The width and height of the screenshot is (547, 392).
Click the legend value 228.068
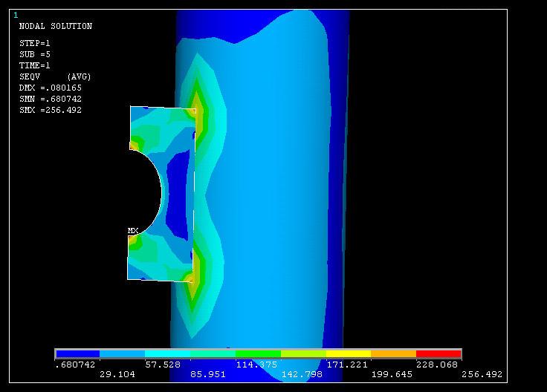coord(437,365)
